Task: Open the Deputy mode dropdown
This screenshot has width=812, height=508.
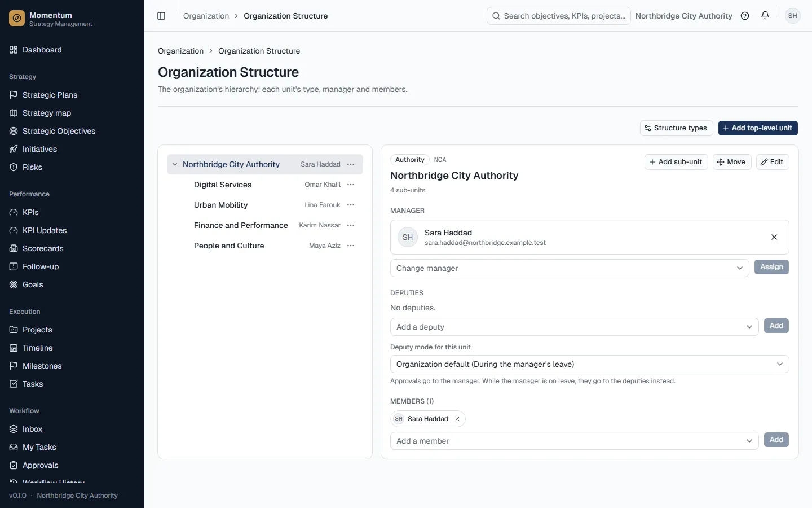Action: (x=589, y=364)
